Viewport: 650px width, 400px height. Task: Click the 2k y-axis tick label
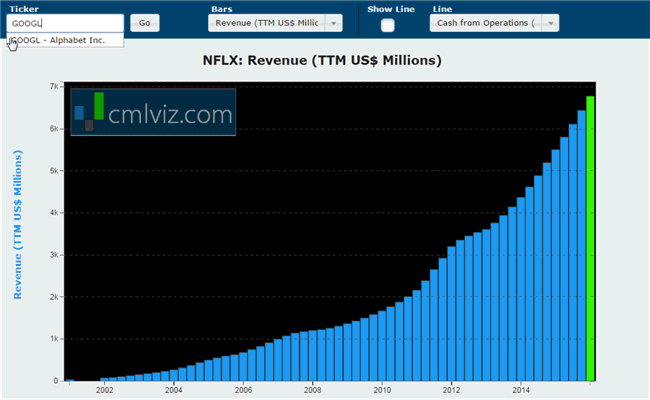54,297
